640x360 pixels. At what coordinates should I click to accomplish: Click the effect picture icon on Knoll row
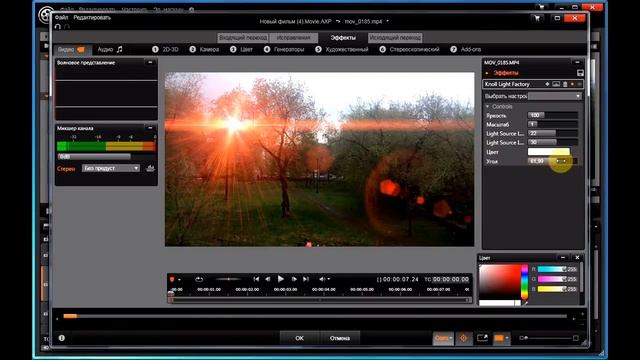[x=556, y=84]
